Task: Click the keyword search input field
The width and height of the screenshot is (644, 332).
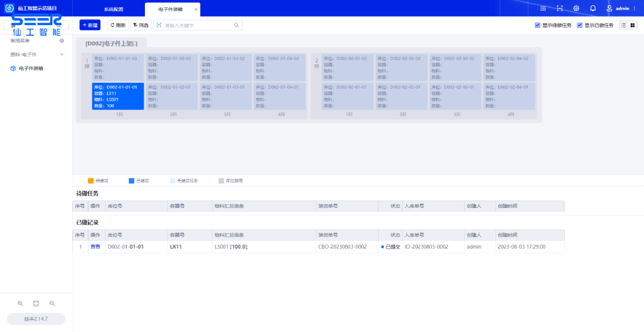Action: pyautogui.click(x=198, y=25)
